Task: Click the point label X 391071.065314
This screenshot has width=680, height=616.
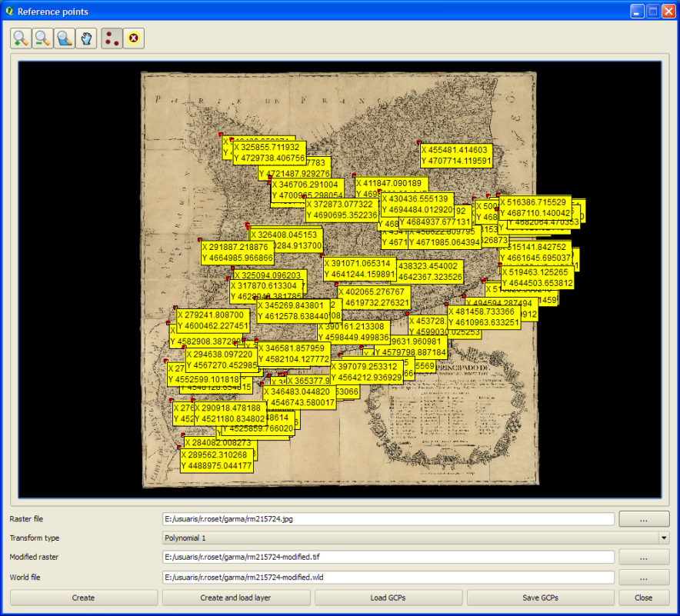Action: point(360,268)
